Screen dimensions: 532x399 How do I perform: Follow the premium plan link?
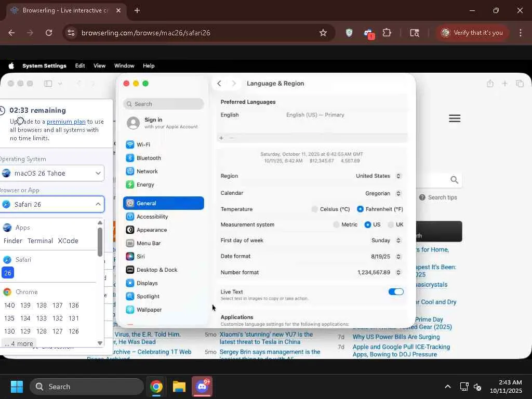(x=66, y=122)
